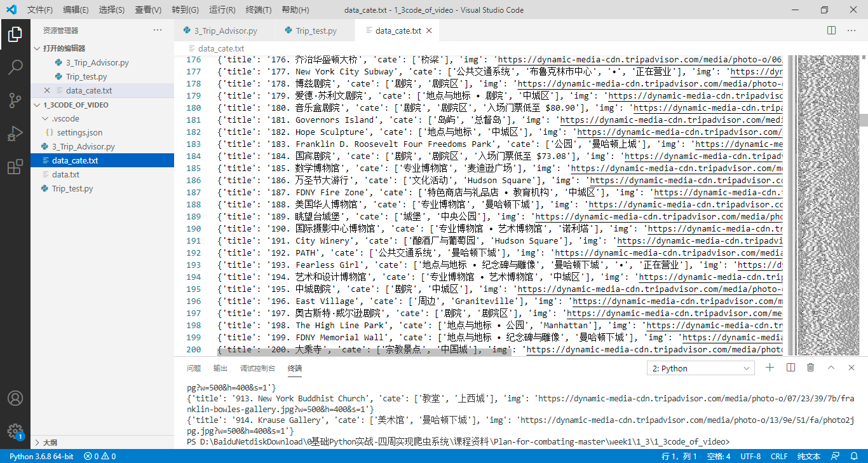This screenshot has width=868, height=463.
Task: Close the terminal panel
Action: click(851, 368)
